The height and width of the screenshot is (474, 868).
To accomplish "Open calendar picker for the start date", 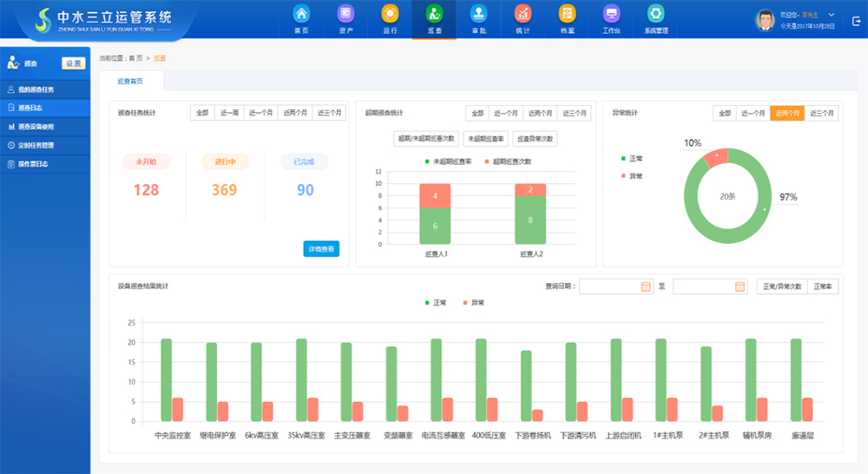I will coord(645,286).
